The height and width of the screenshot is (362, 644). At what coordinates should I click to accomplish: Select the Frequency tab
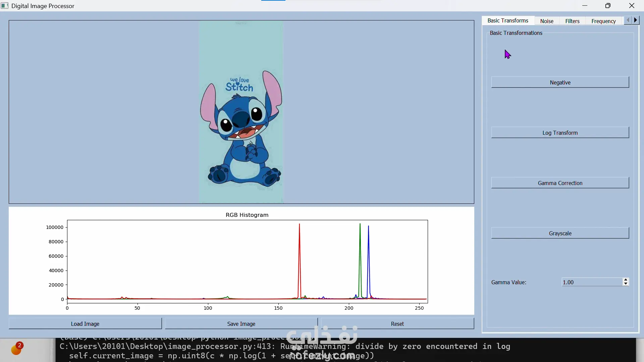click(603, 21)
